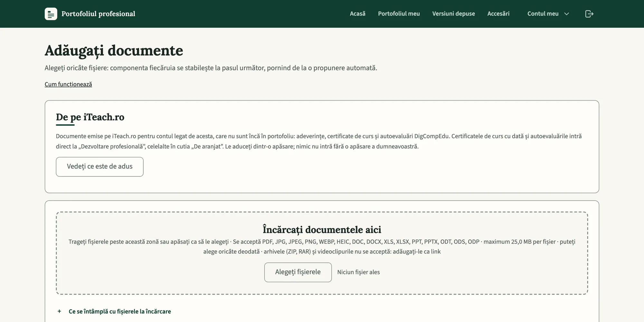Open the 'Cum funcționează' link
Image resolution: width=644 pixels, height=322 pixels.
pyautogui.click(x=68, y=84)
